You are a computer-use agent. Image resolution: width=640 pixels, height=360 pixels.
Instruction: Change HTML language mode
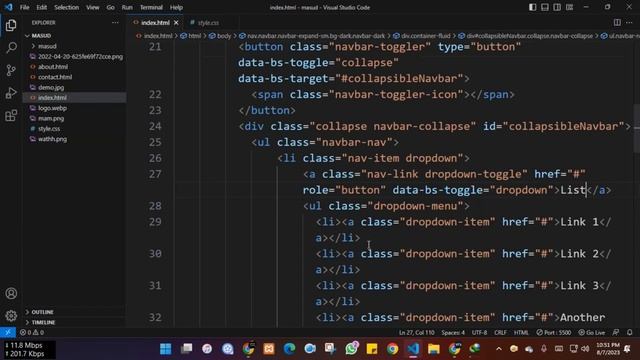(x=521, y=332)
